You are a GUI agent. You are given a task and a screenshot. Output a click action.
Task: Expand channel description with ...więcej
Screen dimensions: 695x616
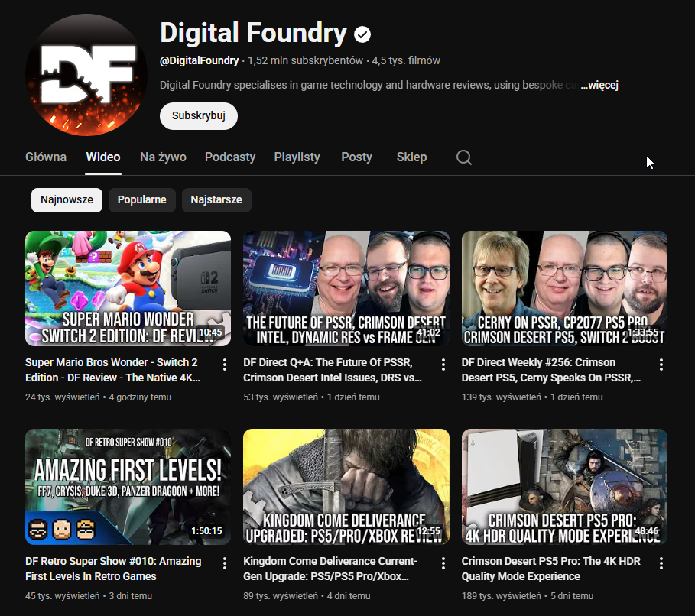pos(599,85)
